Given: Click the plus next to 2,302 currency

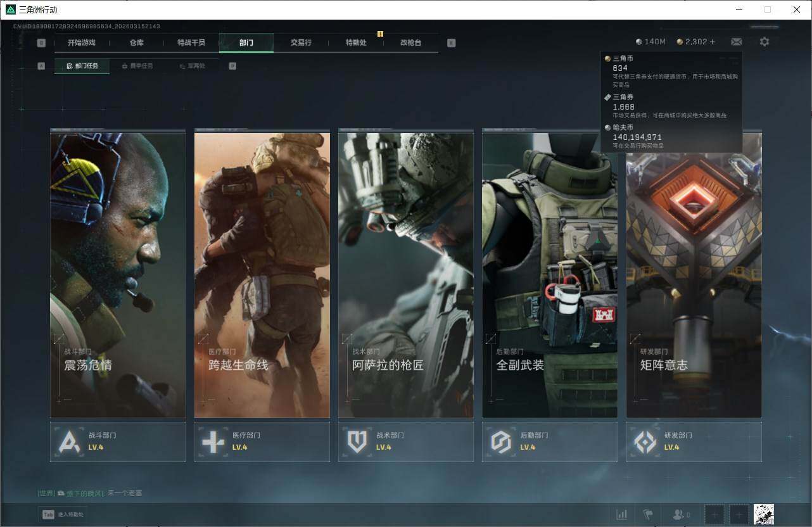Looking at the screenshot, I should point(713,42).
